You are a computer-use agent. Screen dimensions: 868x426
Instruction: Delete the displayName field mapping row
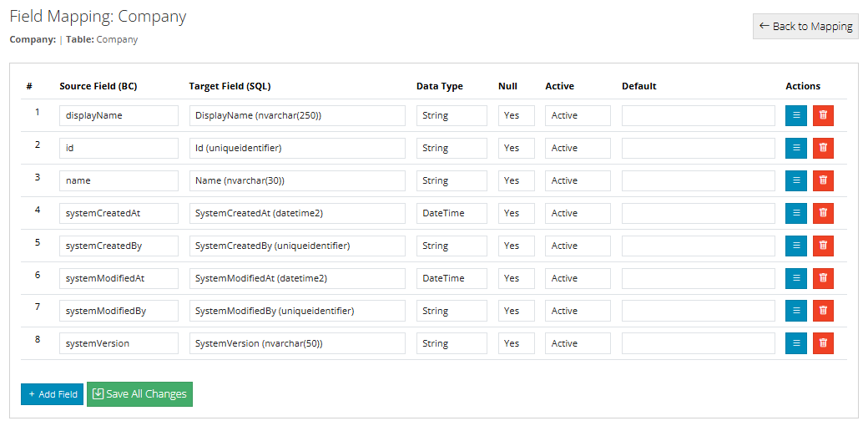823,115
